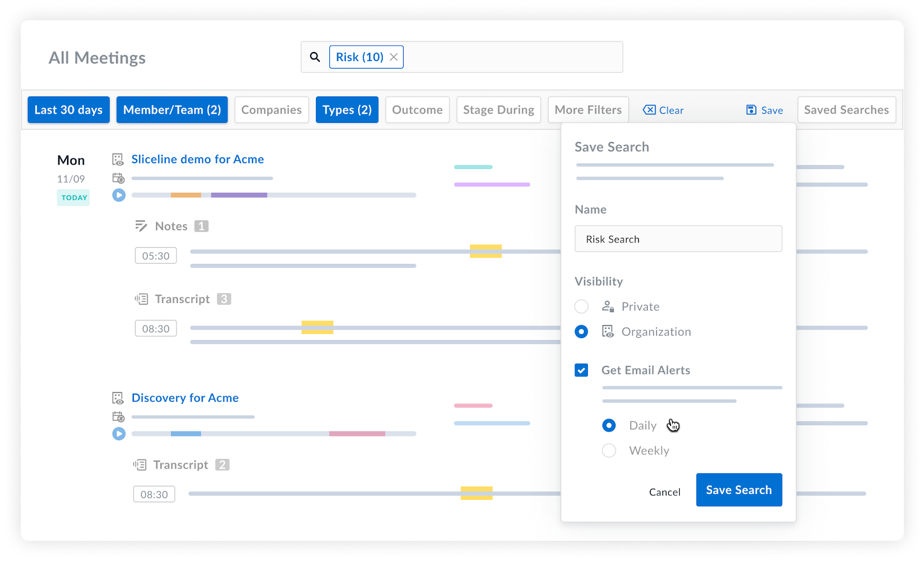Click the Save disk icon

[x=751, y=110]
